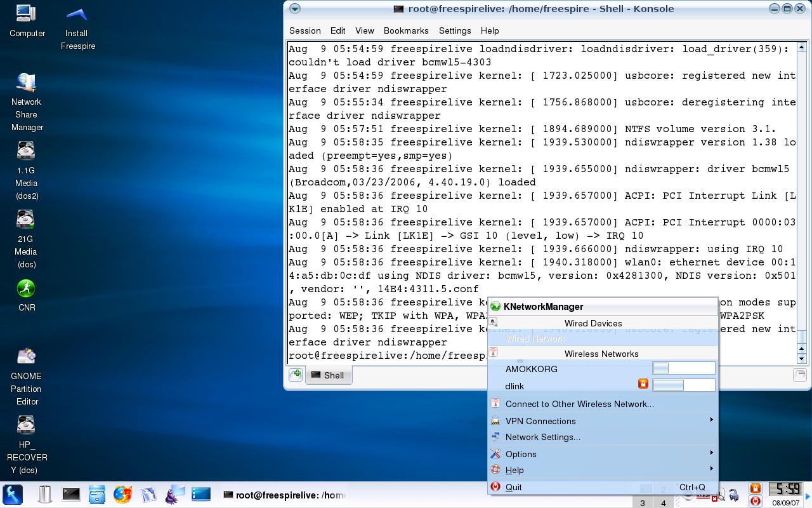The image size is (812, 508).
Task: Switch to virtual desktop 3 in pager
Action: [x=643, y=503]
